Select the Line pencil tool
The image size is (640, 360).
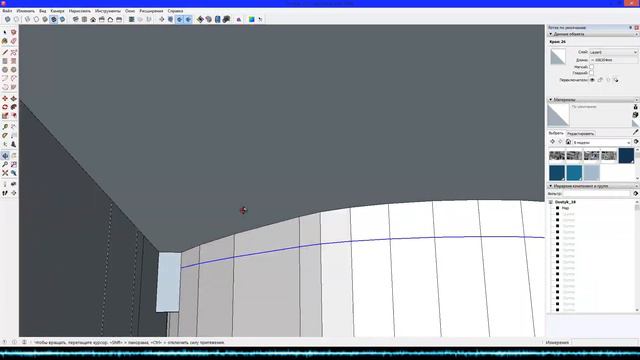coord(5,52)
